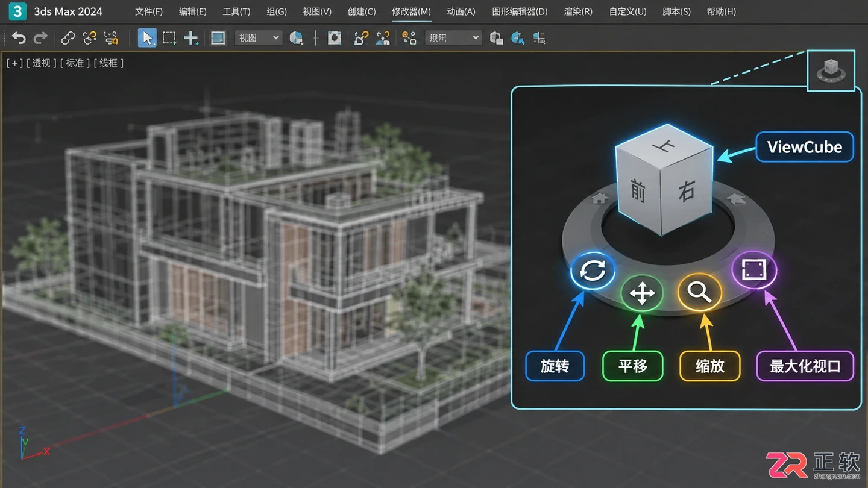Image resolution: width=868 pixels, height=488 pixels.
Task: Open the 渲染(R) menu
Action: coord(578,11)
